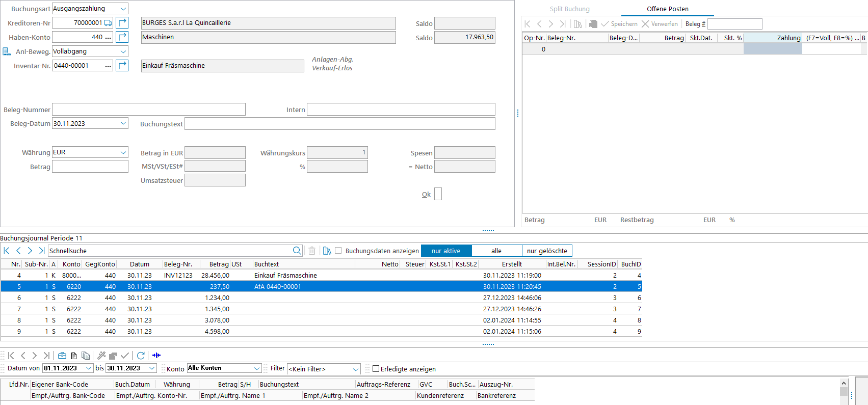The width and height of the screenshot is (868, 405).
Task: Show all entries with 'alle' button
Action: 496,251
